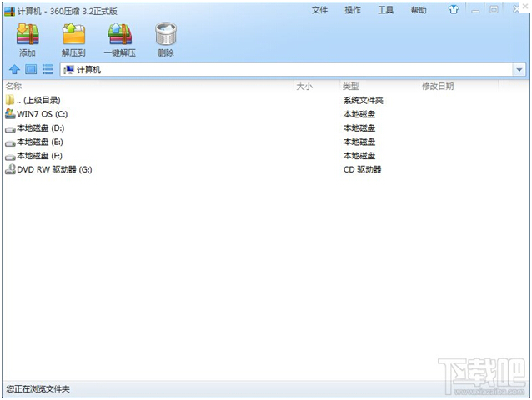Screen dimensions: 532x400
Task: Click the 本地磁盘 (E:) drive icon
Action: (10, 142)
